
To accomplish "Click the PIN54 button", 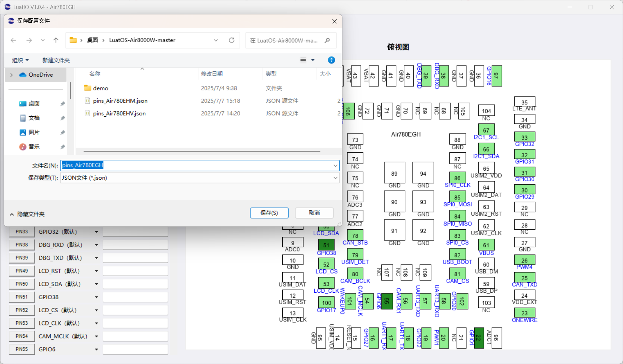I will coord(22,336).
